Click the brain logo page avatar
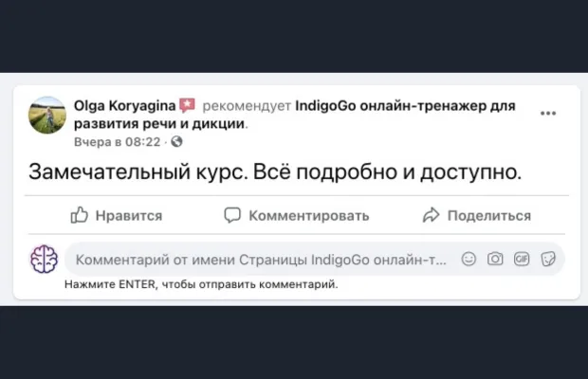Viewport: 588px width, 379px height. coord(44,259)
